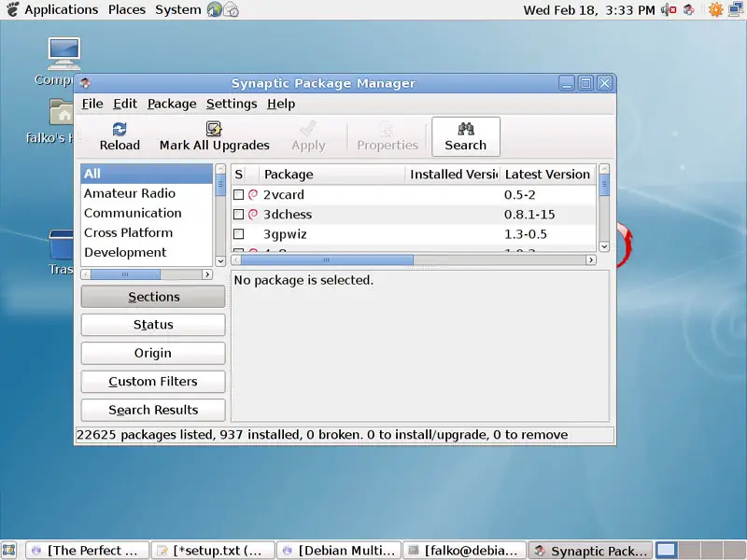Click the GNOME foot logo icon
The image size is (747, 560).
pos(12,9)
